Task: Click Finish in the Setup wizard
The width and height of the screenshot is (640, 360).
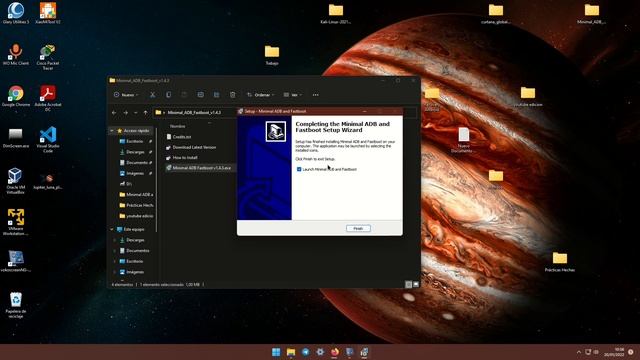Action: [x=358, y=228]
